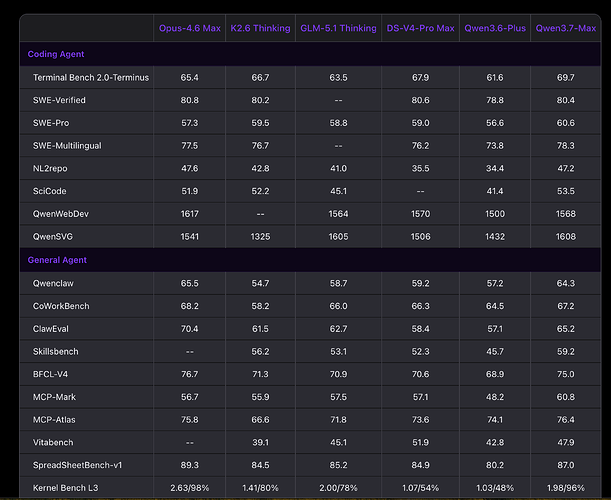Select the 47.6 NL2repo score
This screenshot has width=611, height=500.
(x=190, y=168)
